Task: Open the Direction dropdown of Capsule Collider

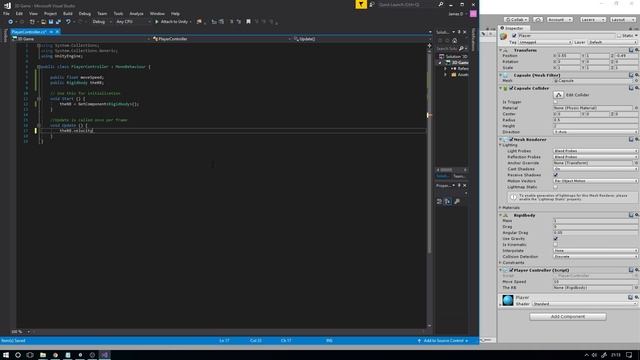Action: (596, 132)
